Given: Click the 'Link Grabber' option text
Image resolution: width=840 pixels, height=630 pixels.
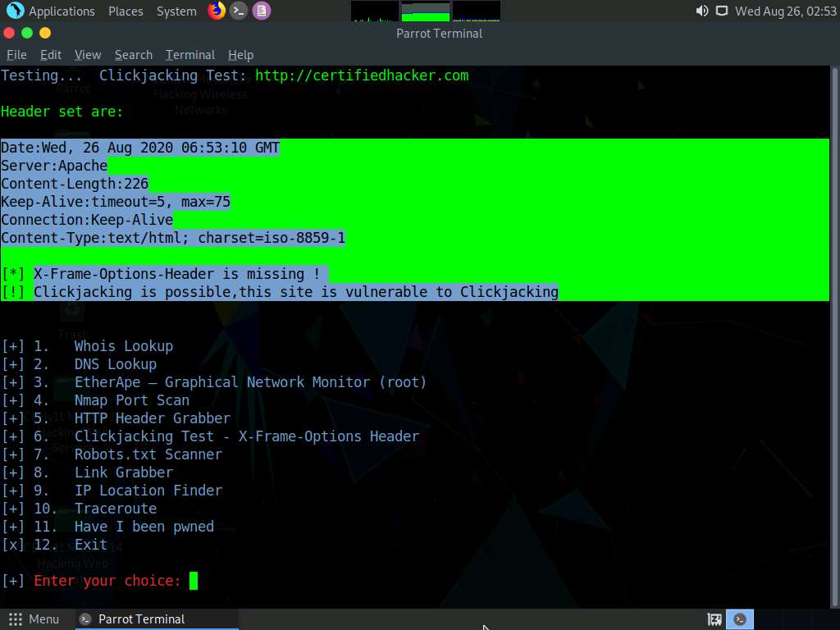Looking at the screenshot, I should 124,472.
